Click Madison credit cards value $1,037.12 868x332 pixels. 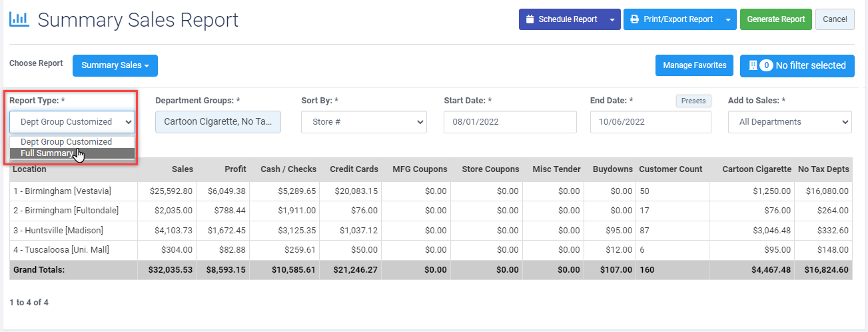[x=358, y=231]
